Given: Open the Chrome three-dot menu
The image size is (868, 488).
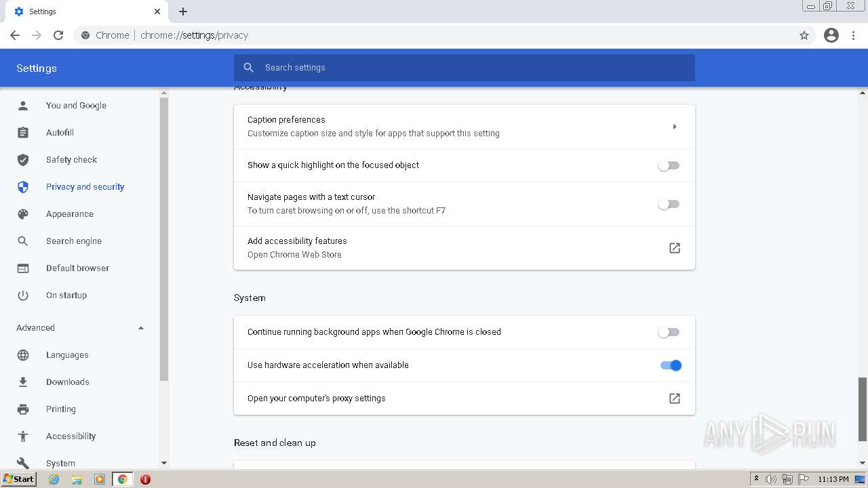Looking at the screenshot, I should coord(854,35).
